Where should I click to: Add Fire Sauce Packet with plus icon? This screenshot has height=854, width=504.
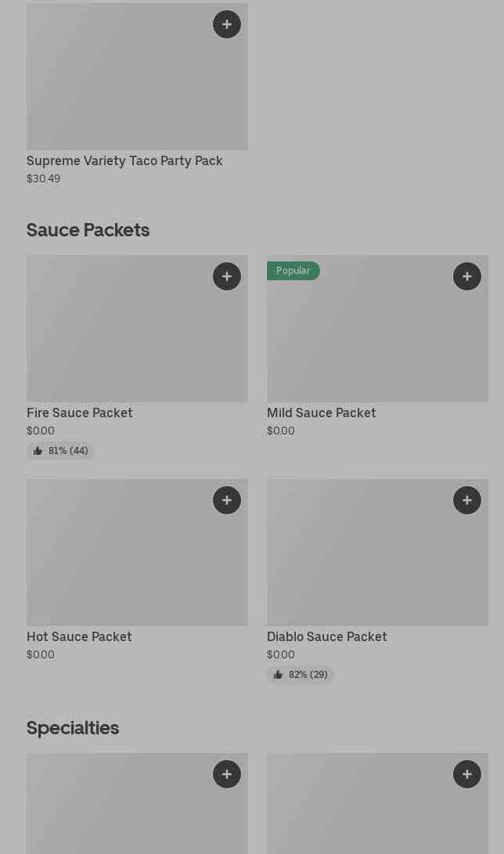pos(227,276)
